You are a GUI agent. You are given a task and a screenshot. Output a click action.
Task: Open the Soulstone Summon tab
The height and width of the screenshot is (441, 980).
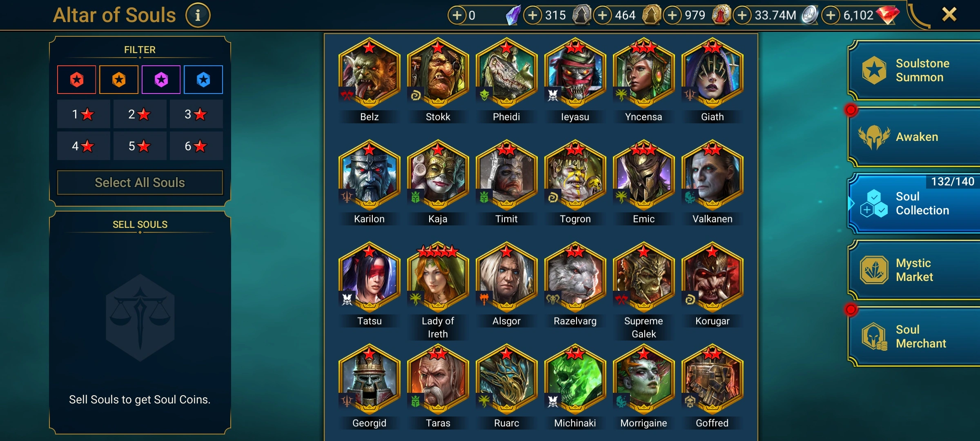[915, 70]
